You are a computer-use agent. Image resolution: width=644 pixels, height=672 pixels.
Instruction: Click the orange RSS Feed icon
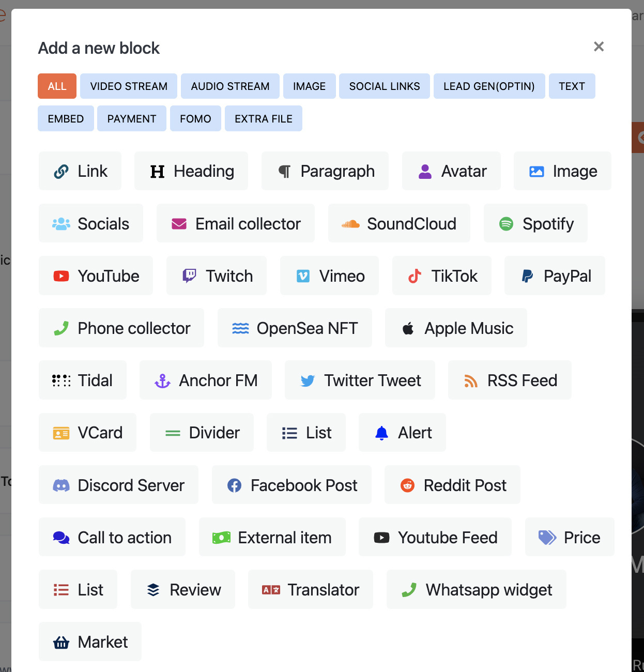(470, 381)
